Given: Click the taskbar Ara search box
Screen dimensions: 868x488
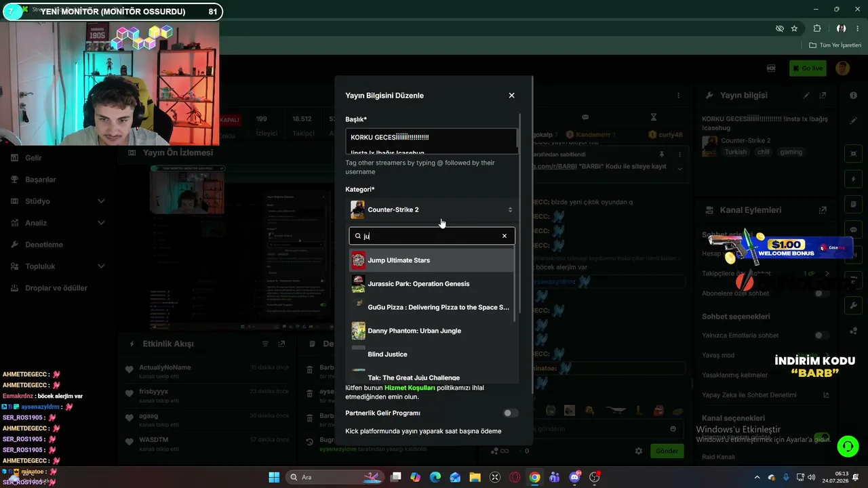Looking at the screenshot, I should (x=335, y=477).
